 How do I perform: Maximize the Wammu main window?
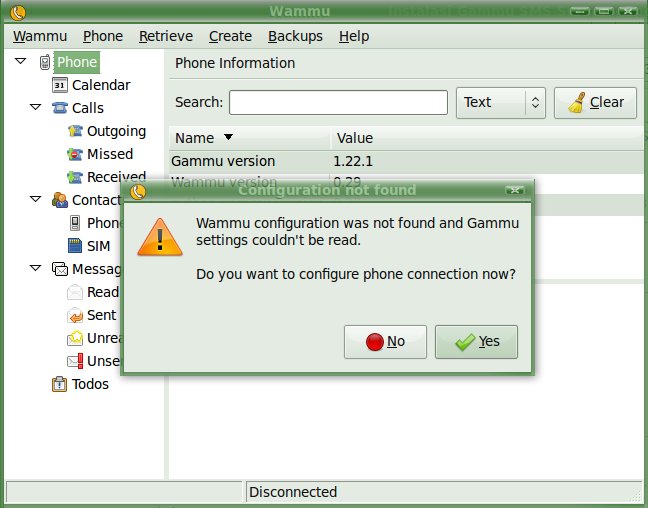(x=604, y=11)
